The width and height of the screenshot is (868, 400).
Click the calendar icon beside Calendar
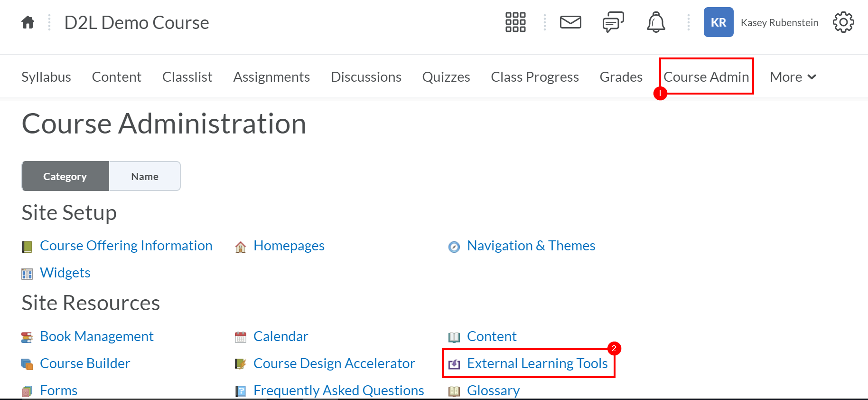241,337
